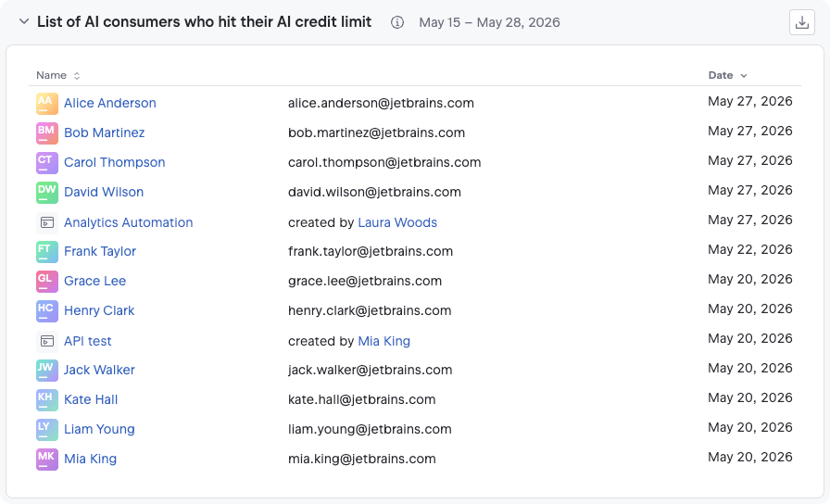This screenshot has width=830, height=504.
Task: Open the Laura Woods creator link
Action: tap(397, 222)
